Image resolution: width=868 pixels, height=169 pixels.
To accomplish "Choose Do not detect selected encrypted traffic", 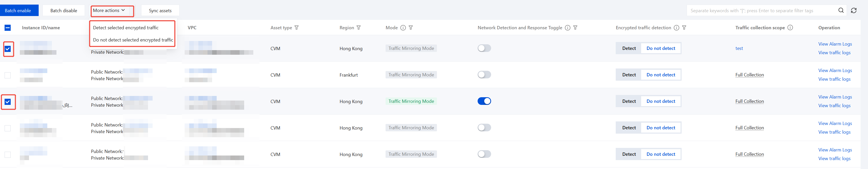I will (x=133, y=40).
